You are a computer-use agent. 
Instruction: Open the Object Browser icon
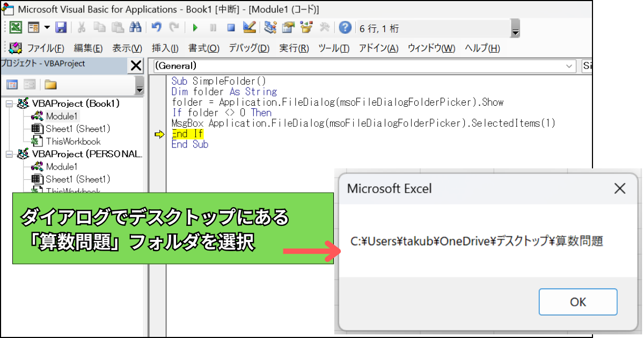coord(306,27)
